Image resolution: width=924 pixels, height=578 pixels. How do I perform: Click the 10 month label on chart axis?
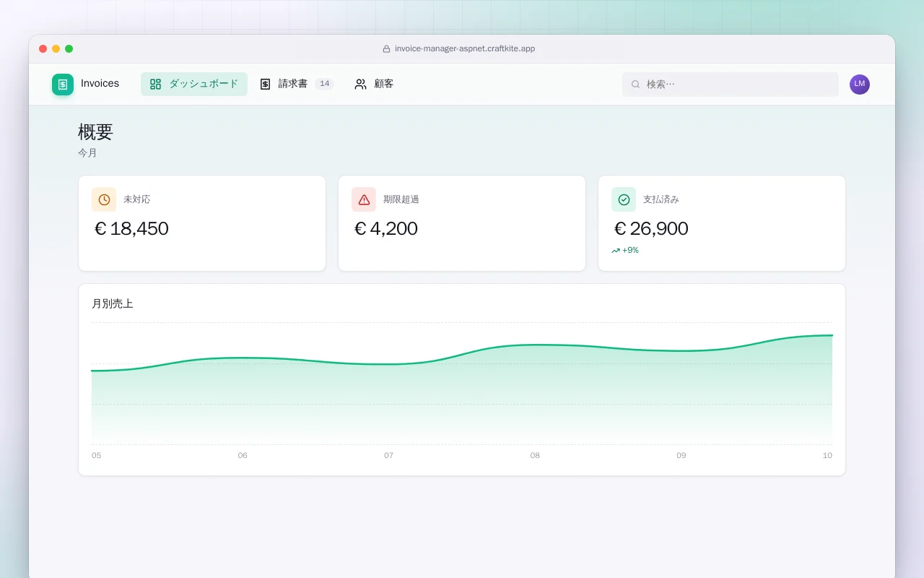point(827,456)
